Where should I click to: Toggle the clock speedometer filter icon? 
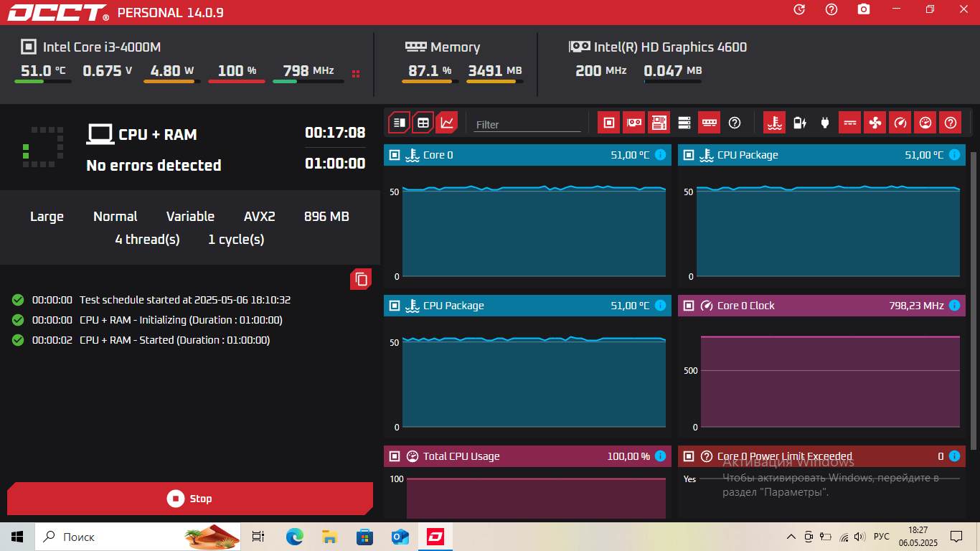(x=900, y=123)
